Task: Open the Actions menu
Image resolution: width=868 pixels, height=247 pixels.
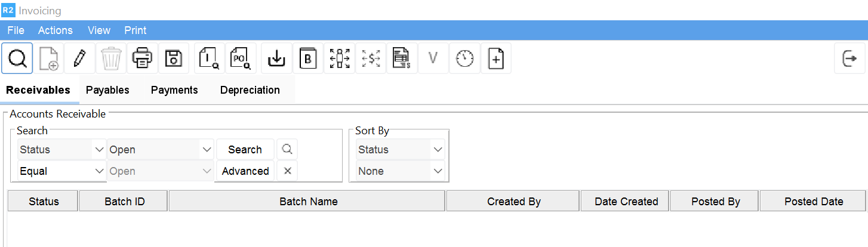Action: 56,30
